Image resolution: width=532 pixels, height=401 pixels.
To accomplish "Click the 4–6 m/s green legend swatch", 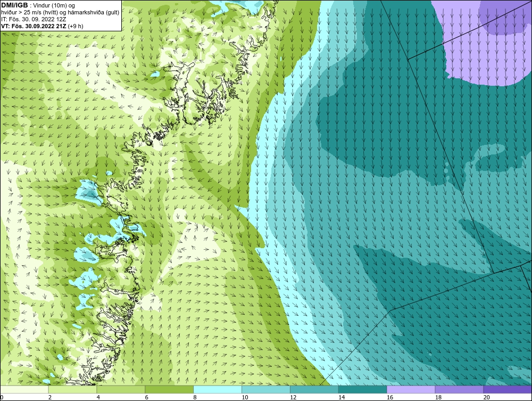I will pos(121,389).
